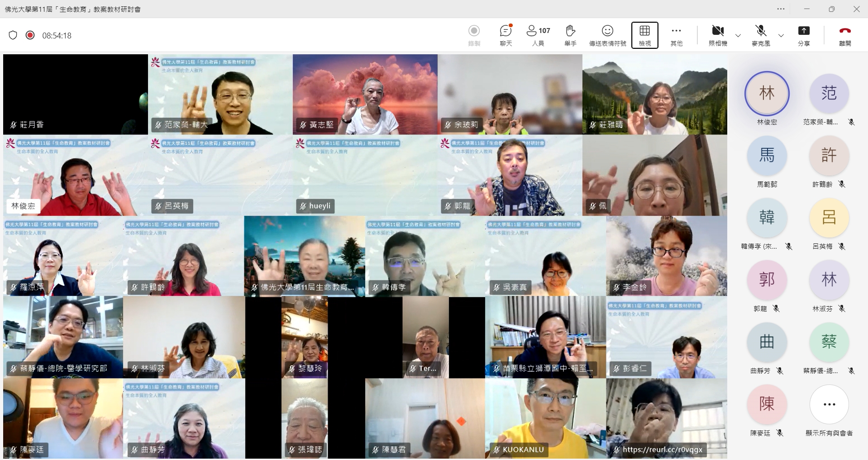Open the other options toolbar menu

676,35
